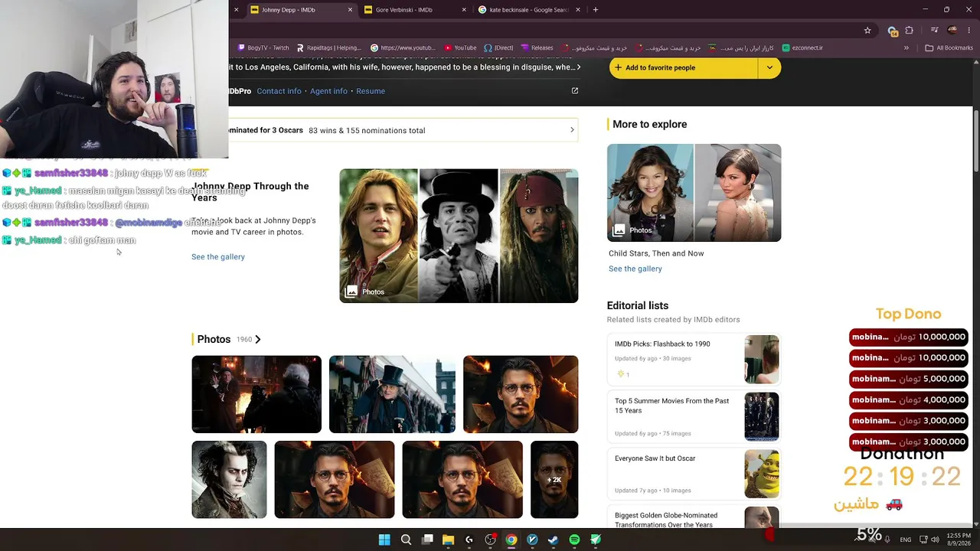980x551 pixels.
Task: Open the Releases bookmark
Action: [x=536, y=47]
